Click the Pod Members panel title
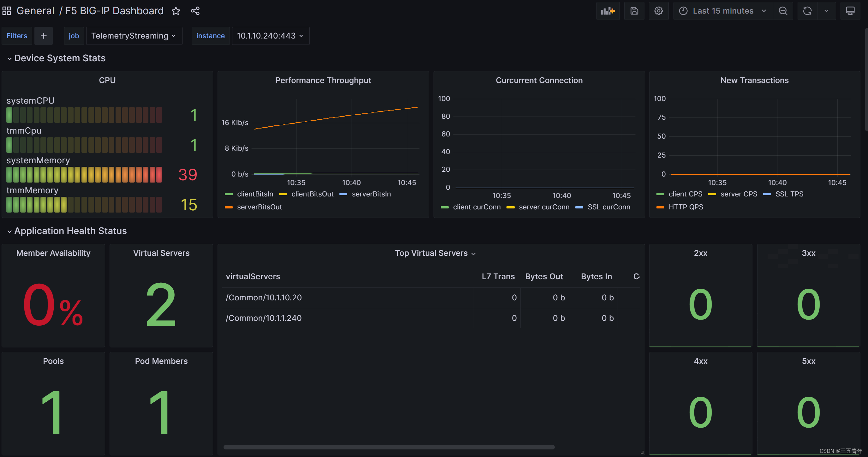Screen dimensions: 868x457 pyautogui.click(x=161, y=361)
